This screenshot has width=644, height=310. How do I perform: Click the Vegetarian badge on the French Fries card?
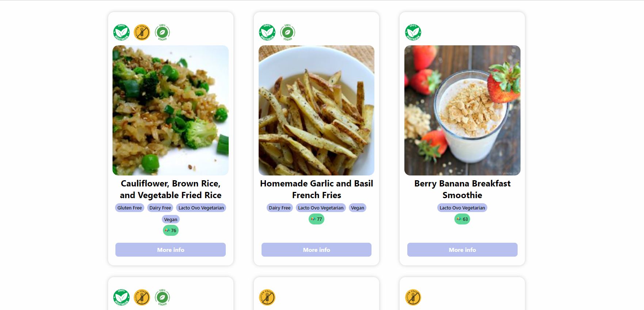pyautogui.click(x=267, y=32)
